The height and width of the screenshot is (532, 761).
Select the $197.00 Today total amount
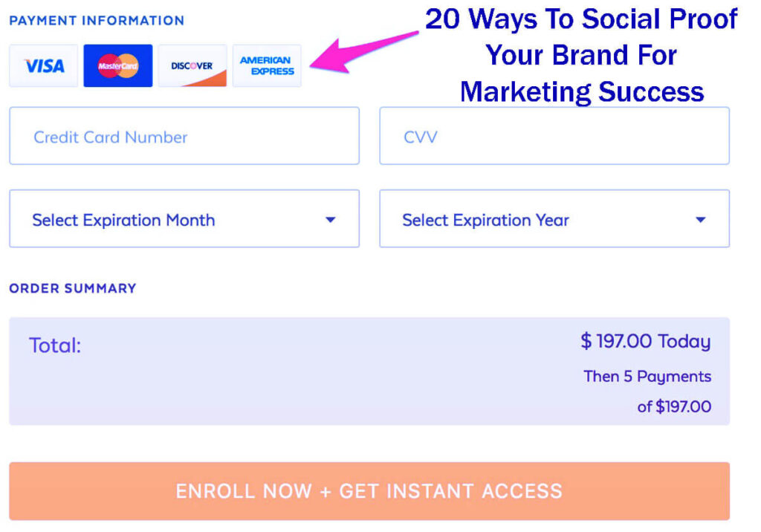646,341
